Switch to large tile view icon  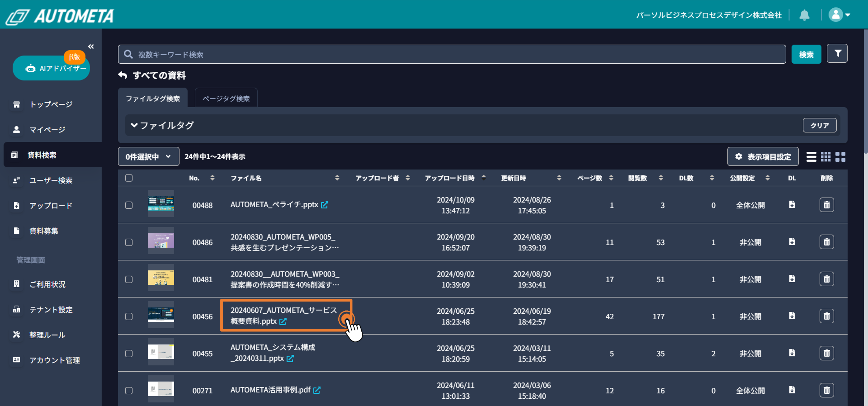point(840,157)
